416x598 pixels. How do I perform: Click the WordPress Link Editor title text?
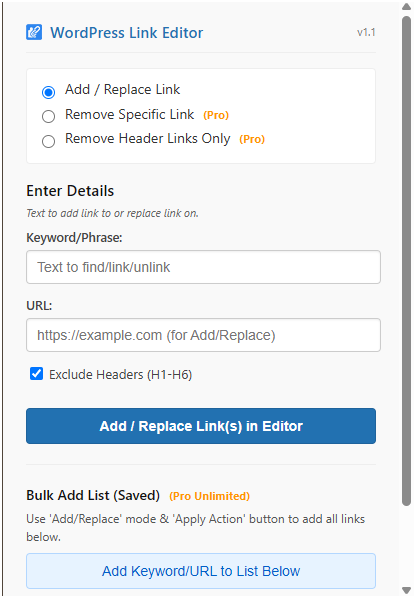coord(127,33)
